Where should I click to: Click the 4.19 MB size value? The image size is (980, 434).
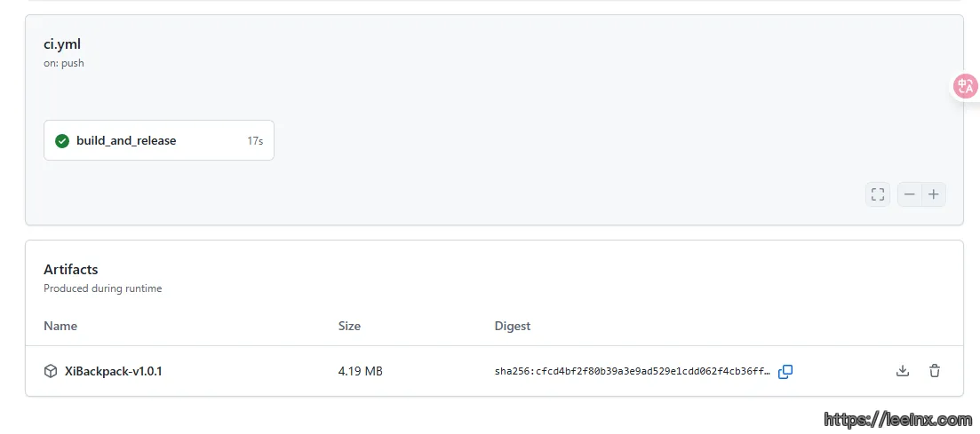tap(360, 371)
